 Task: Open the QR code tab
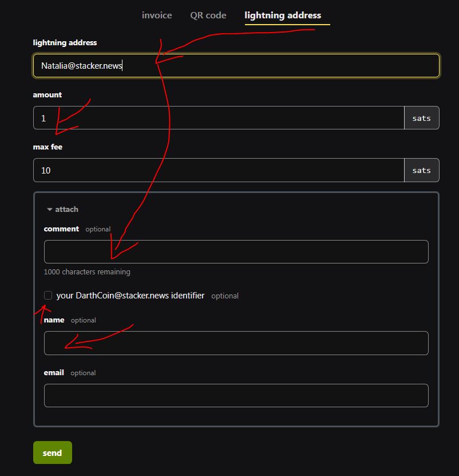point(208,15)
